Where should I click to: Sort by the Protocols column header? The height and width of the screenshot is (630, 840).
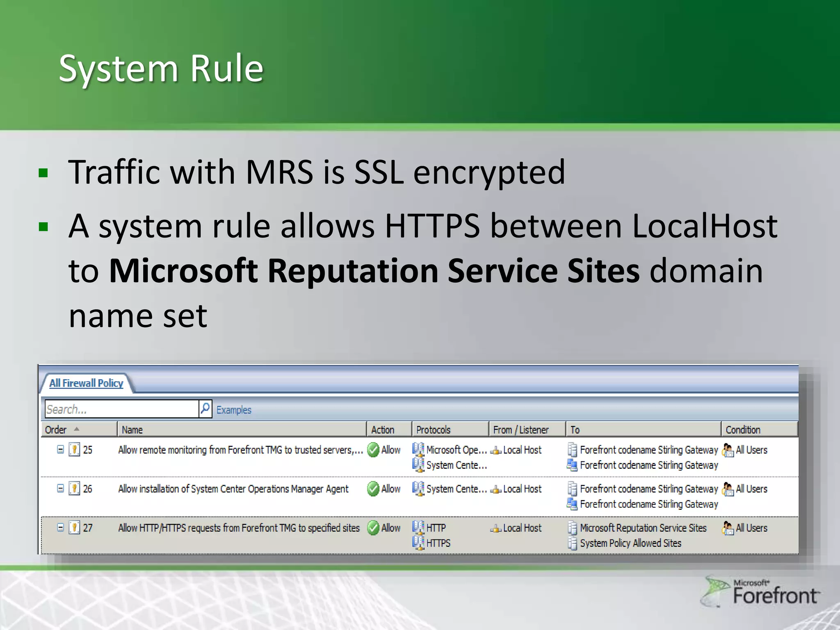450,429
